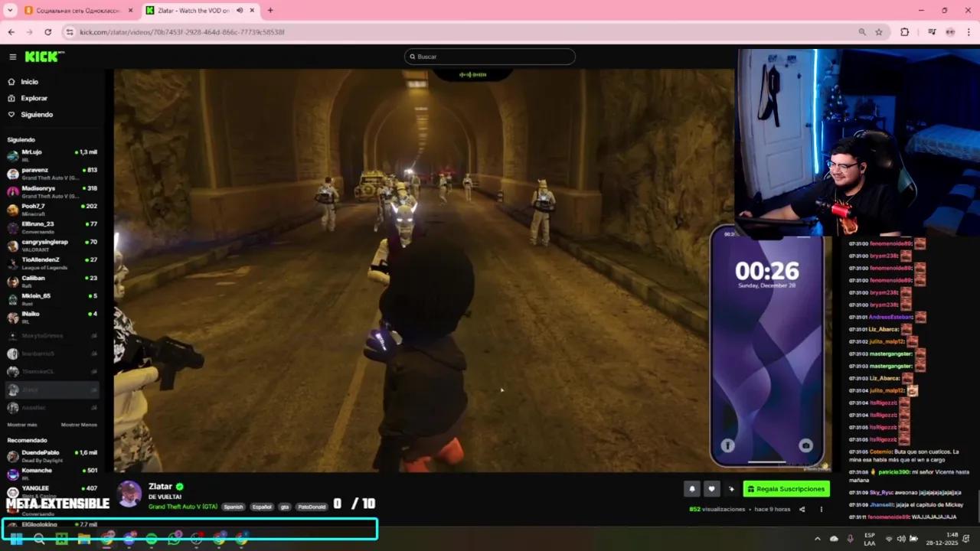980x551 pixels.
Task: Collapse the sidebar with the hamburger icon
Action: [x=12, y=56]
